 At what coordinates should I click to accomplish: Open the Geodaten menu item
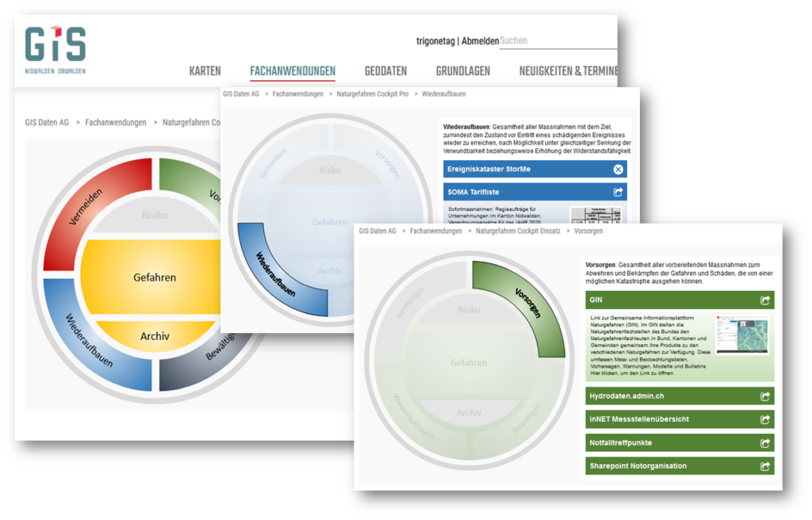pyautogui.click(x=385, y=71)
